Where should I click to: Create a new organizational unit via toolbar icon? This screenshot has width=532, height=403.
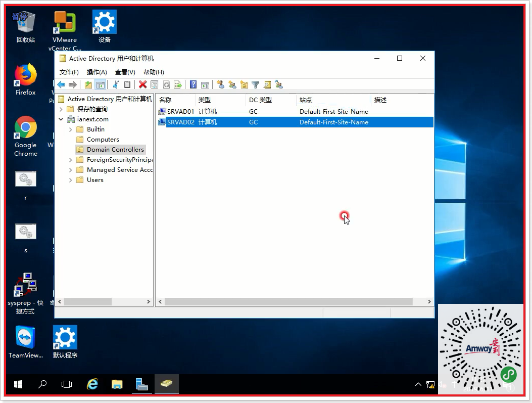(244, 84)
